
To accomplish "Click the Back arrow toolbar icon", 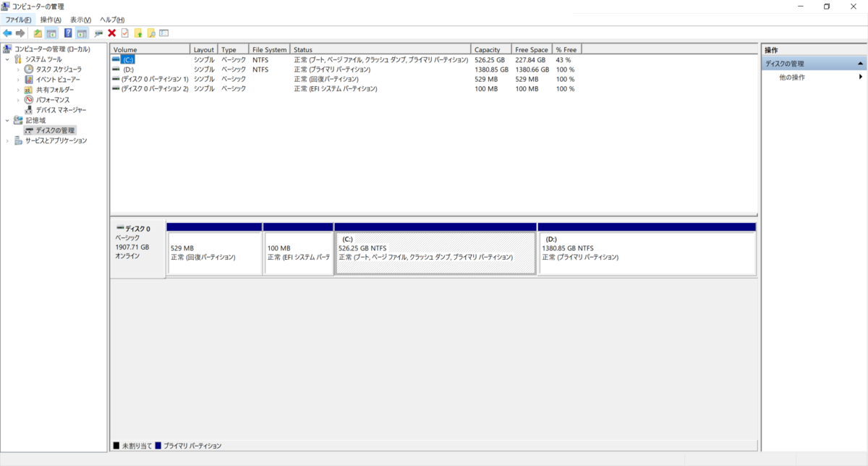I will pos(7,33).
